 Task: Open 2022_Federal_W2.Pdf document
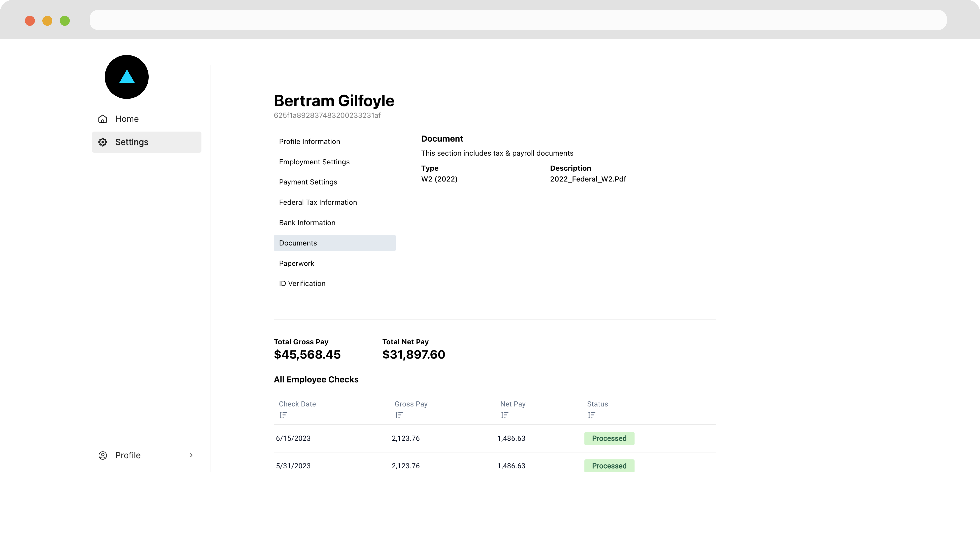(588, 179)
